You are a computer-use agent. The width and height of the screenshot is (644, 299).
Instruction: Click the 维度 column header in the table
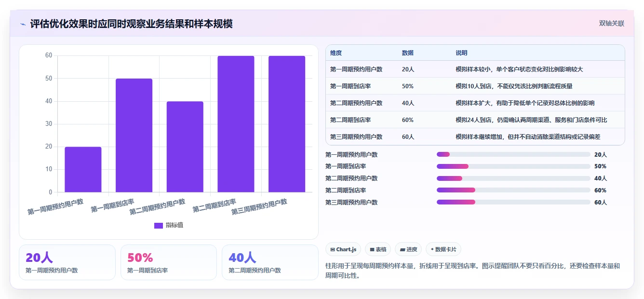click(336, 53)
